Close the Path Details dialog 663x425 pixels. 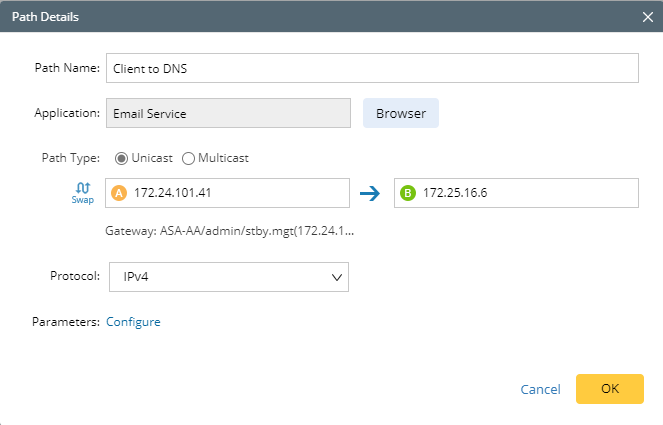coord(647,17)
